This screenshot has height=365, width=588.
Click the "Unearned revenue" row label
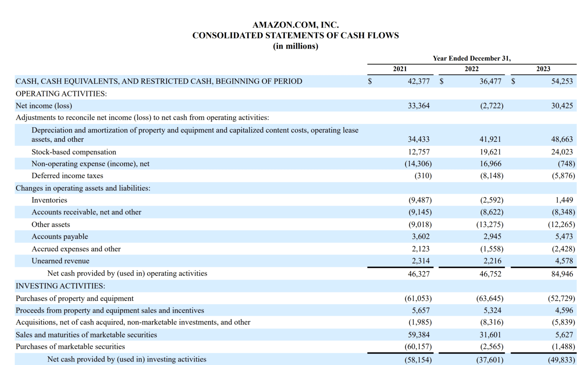60,261
